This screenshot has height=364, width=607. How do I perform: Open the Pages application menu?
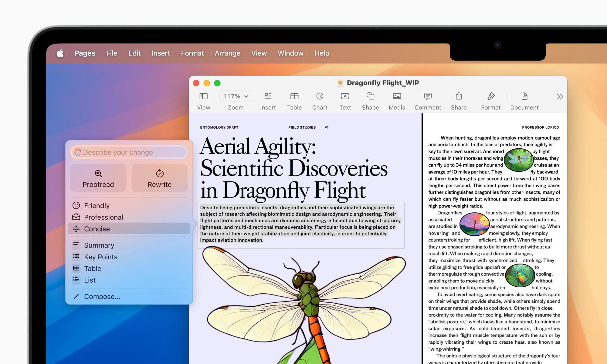(x=85, y=53)
